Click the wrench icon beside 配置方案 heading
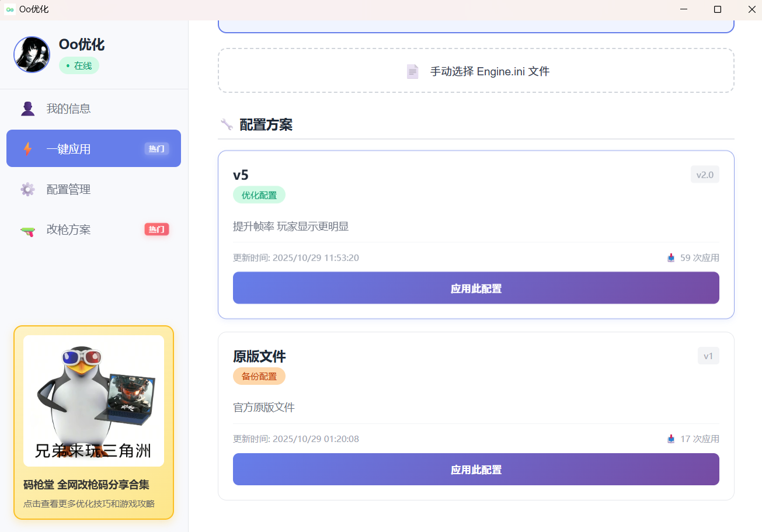762x532 pixels. 226,124
